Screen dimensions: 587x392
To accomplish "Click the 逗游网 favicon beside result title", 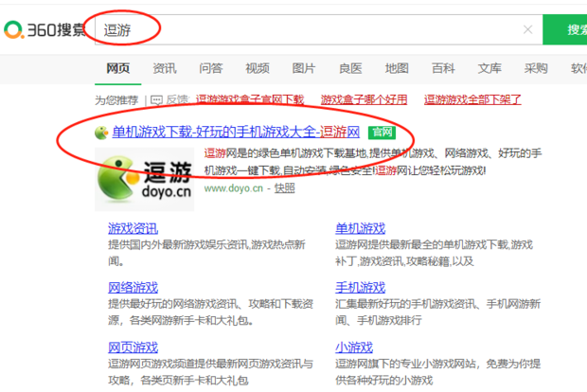I will click(101, 133).
